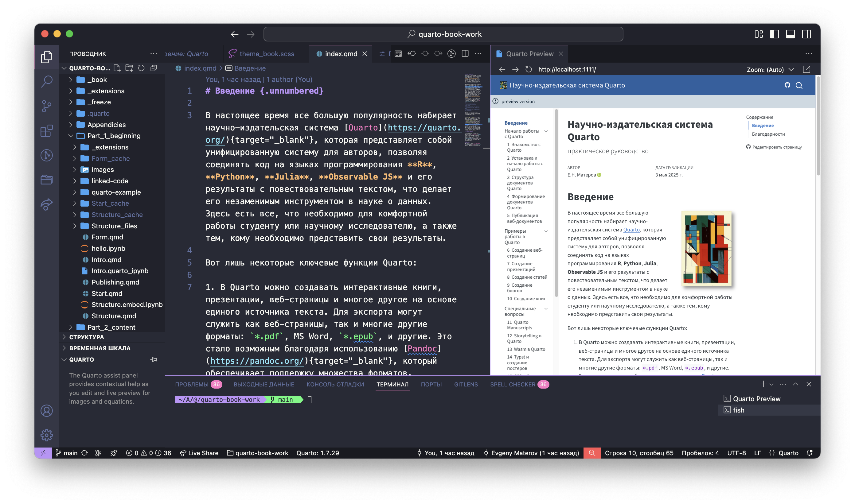Open Live Share view in activity bar

[47, 204]
